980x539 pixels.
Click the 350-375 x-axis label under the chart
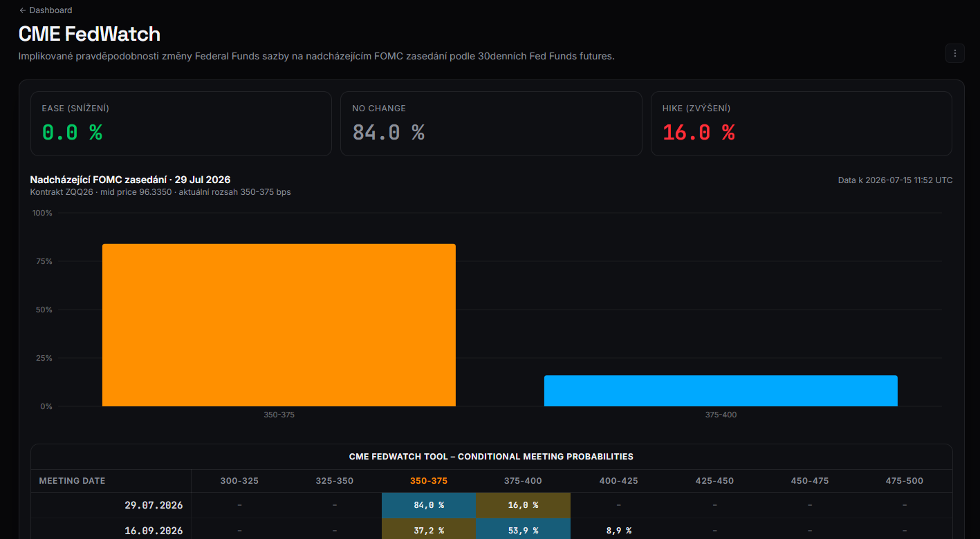click(x=279, y=415)
